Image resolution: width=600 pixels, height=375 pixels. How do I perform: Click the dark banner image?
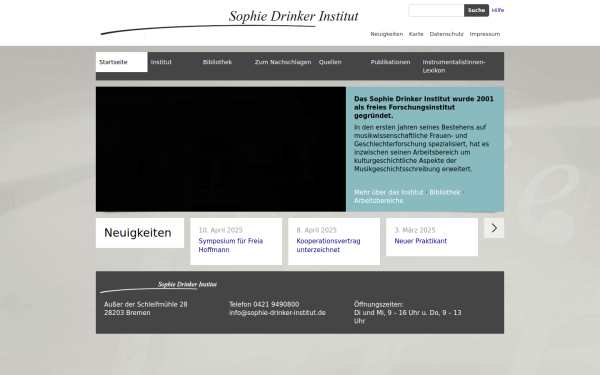221,149
